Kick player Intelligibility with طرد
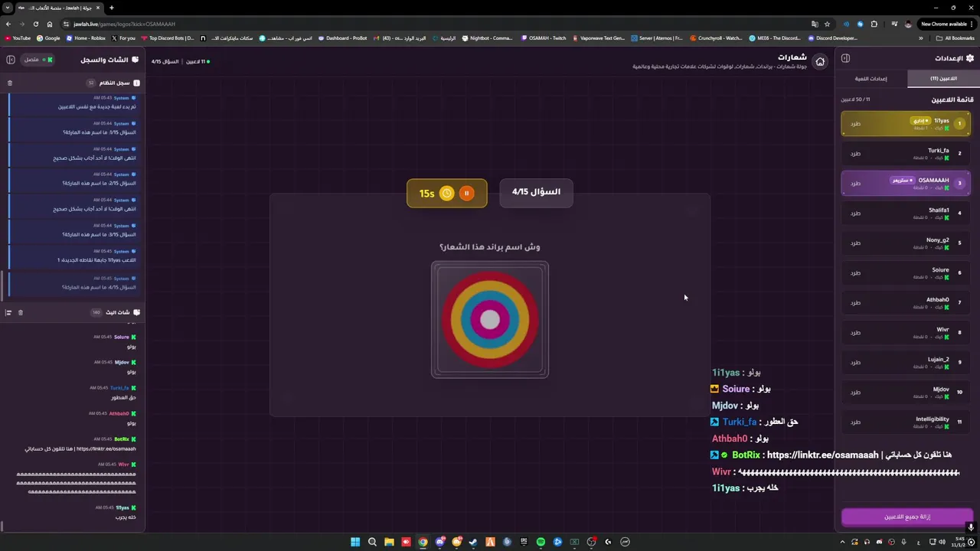 (x=855, y=422)
